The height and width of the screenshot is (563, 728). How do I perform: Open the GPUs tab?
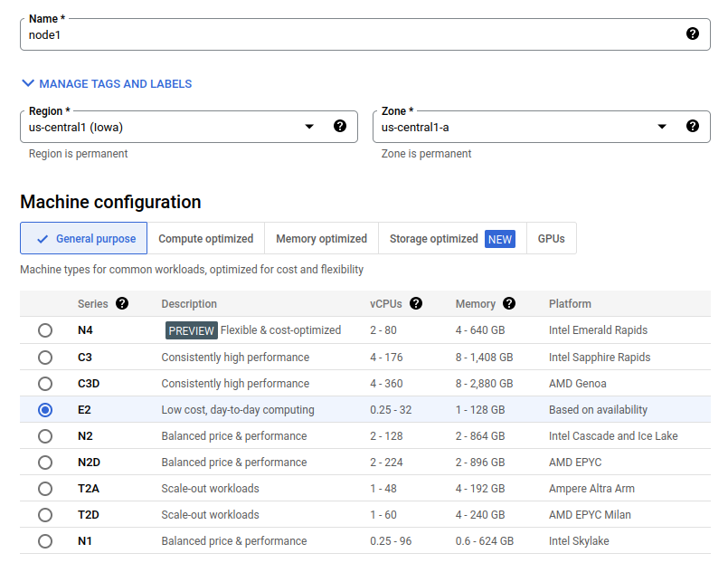tap(551, 238)
